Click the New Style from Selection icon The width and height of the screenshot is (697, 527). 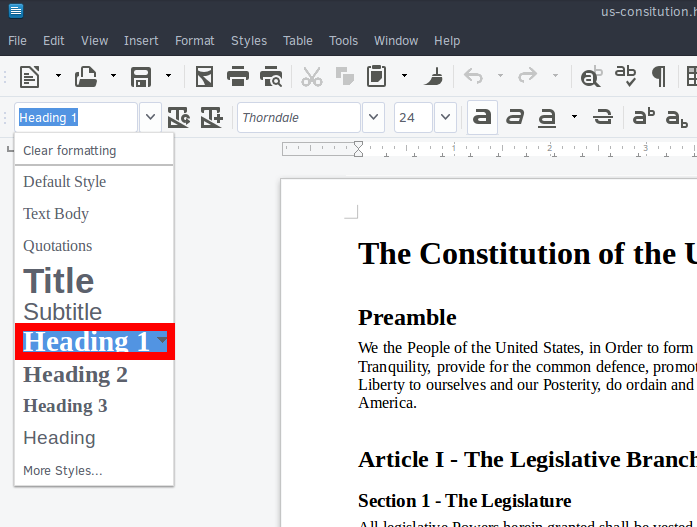[x=211, y=117]
